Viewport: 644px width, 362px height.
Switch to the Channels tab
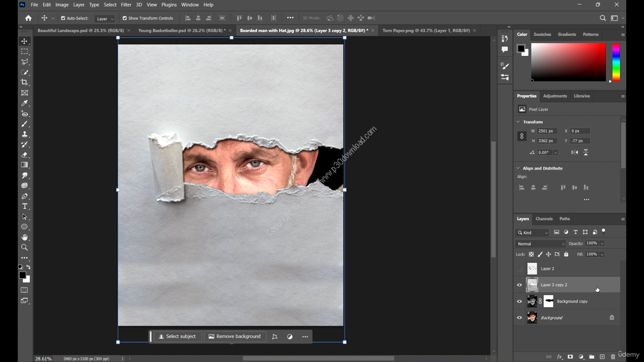[x=544, y=219]
